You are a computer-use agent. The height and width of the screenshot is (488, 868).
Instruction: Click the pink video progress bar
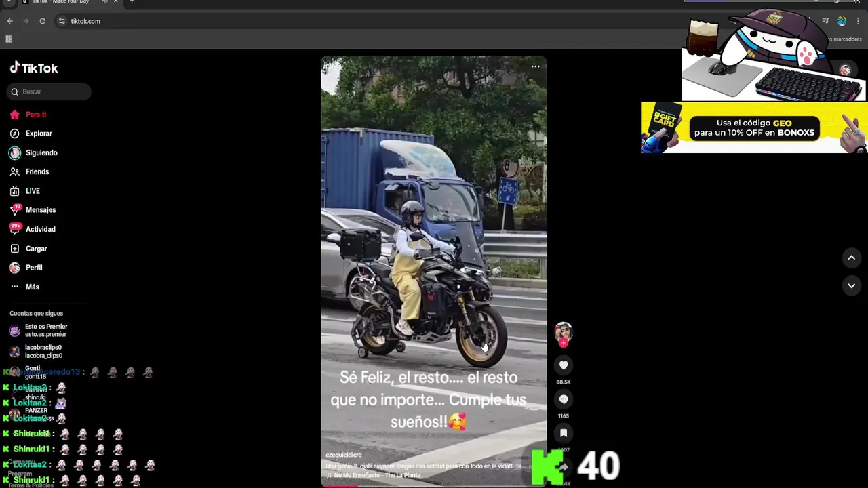pyautogui.click(x=339, y=485)
